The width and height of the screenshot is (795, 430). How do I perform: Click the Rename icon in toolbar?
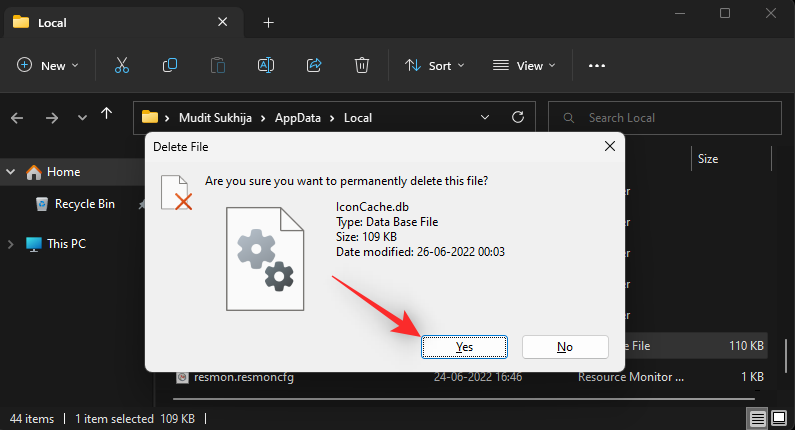pyautogui.click(x=266, y=65)
